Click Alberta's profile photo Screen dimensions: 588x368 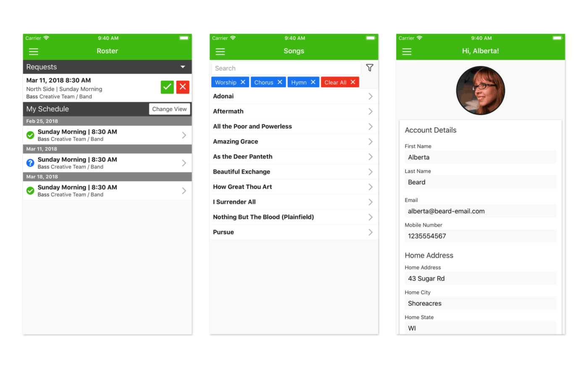[480, 90]
